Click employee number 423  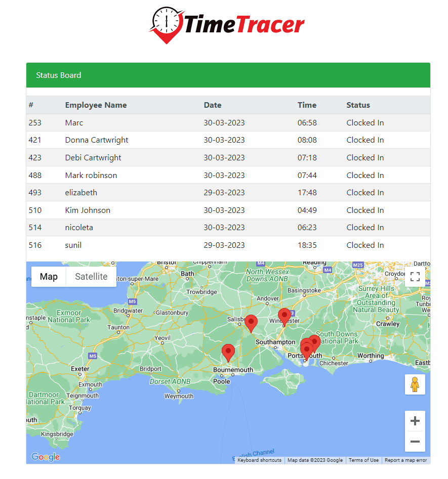35,158
